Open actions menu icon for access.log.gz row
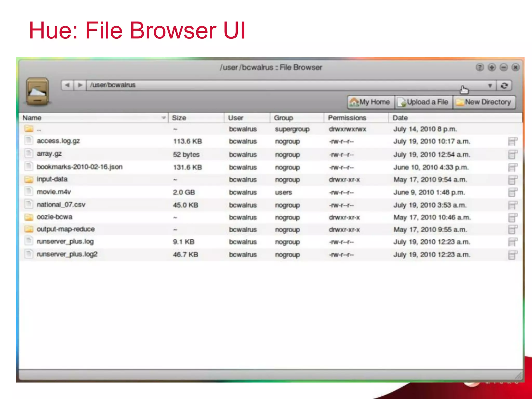The width and height of the screenshot is (532, 399). 513,142
